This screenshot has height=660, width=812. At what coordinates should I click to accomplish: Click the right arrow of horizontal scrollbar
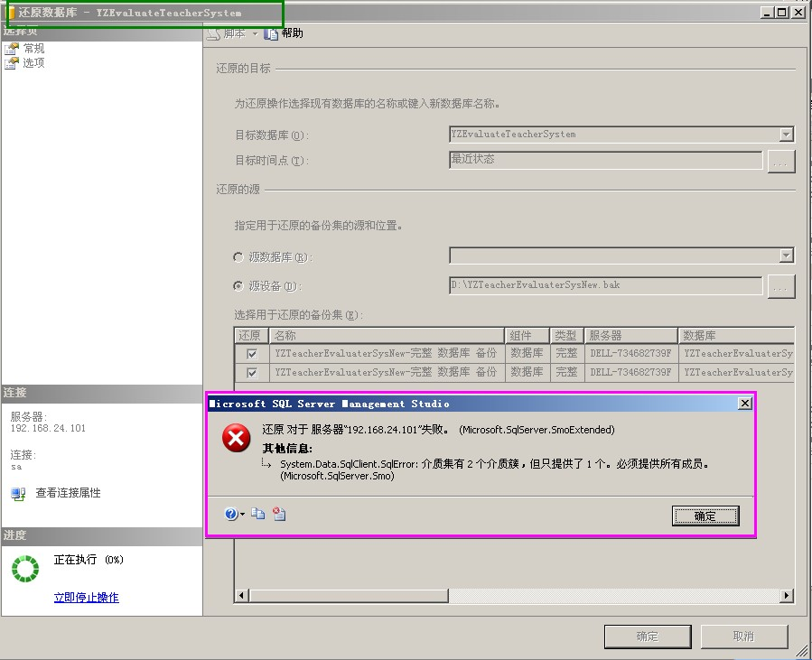coord(787,596)
